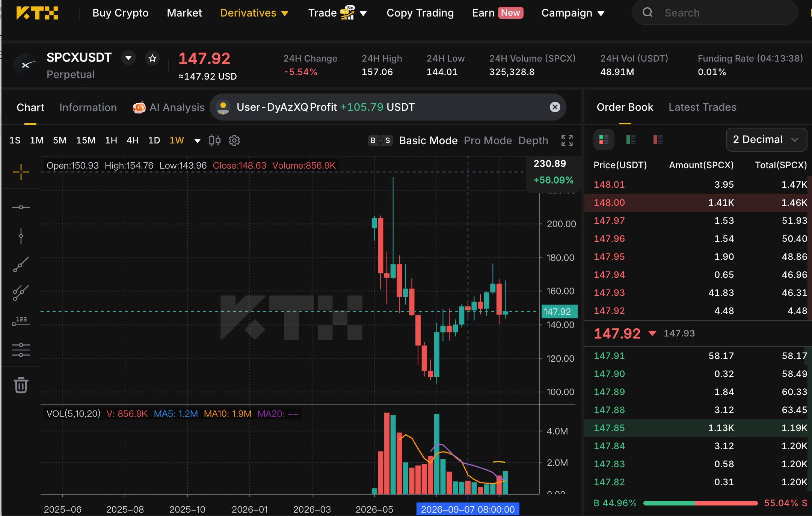Image resolution: width=812 pixels, height=516 pixels.
Task: Click the SPCX coin logo
Action: click(26, 65)
